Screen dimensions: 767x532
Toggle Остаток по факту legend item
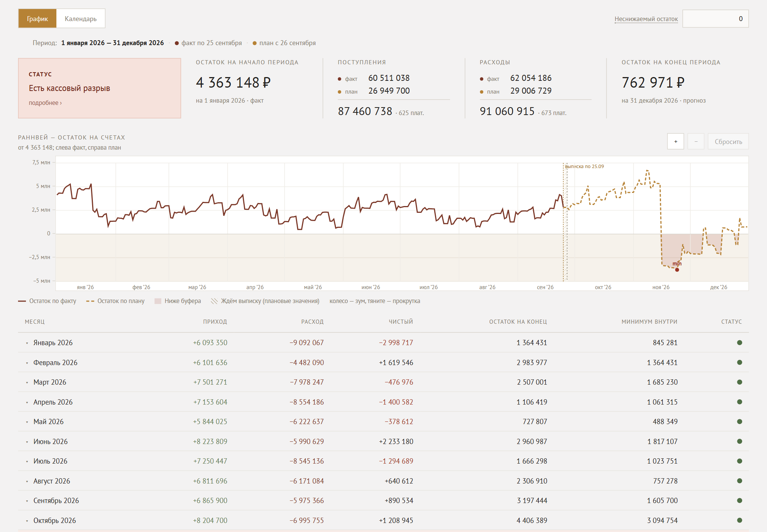47,301
